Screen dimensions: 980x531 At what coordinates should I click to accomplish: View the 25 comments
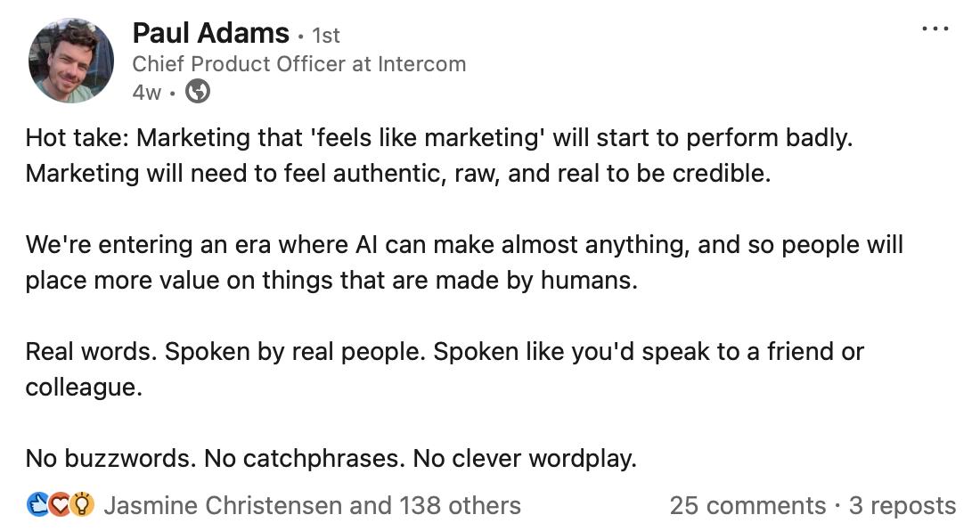747,505
